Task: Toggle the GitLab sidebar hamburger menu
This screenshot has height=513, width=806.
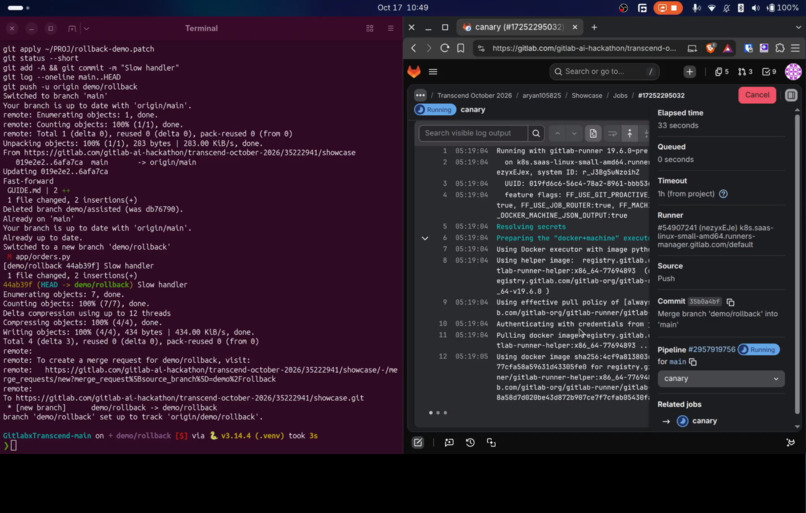Action: coord(433,72)
